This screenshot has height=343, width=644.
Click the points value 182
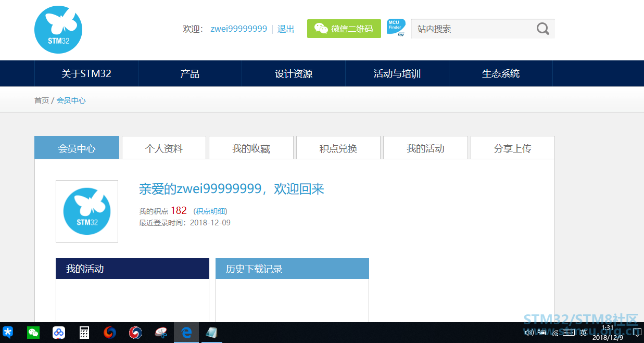click(x=179, y=211)
